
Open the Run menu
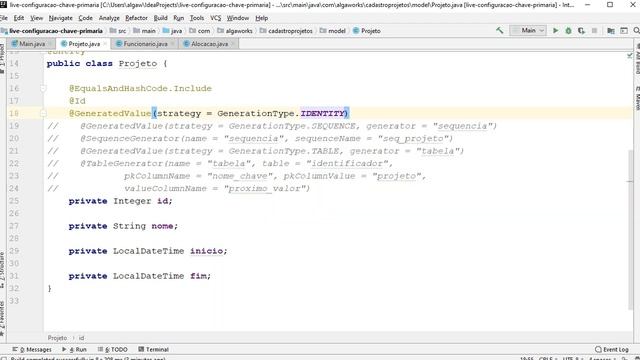pos(178,18)
